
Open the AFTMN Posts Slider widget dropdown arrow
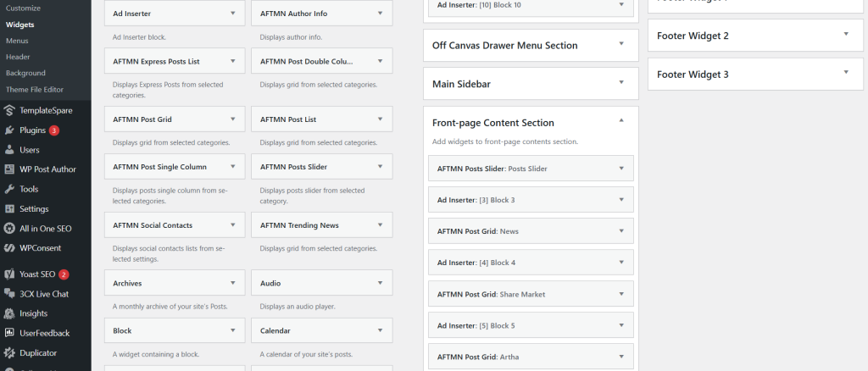(621, 169)
